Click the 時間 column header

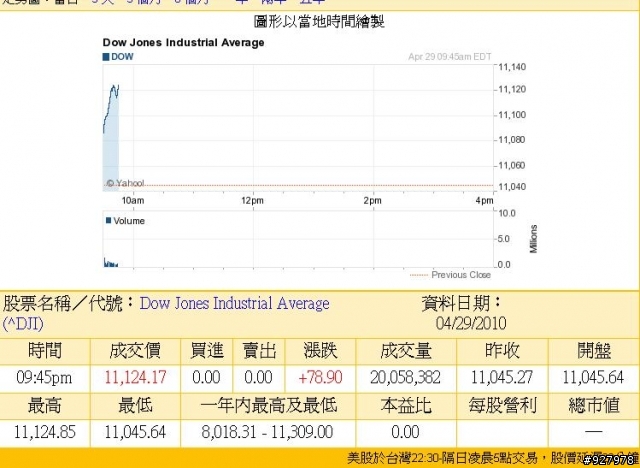(44, 350)
